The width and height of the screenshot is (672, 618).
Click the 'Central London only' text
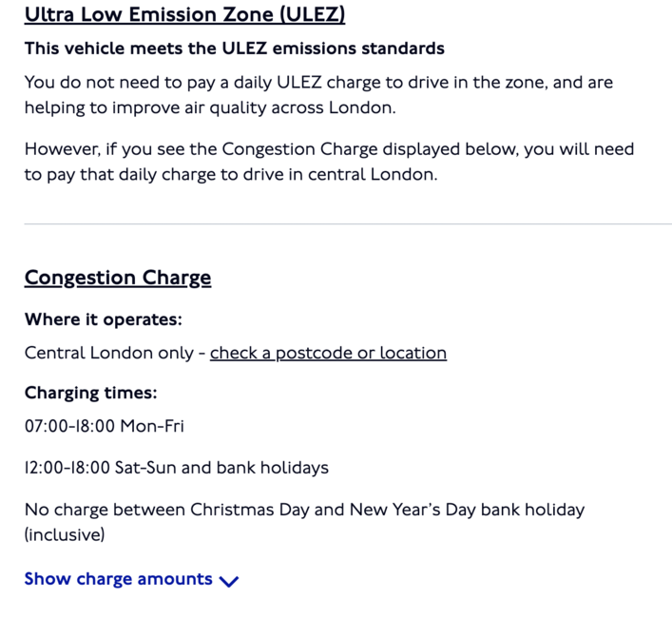tap(109, 353)
